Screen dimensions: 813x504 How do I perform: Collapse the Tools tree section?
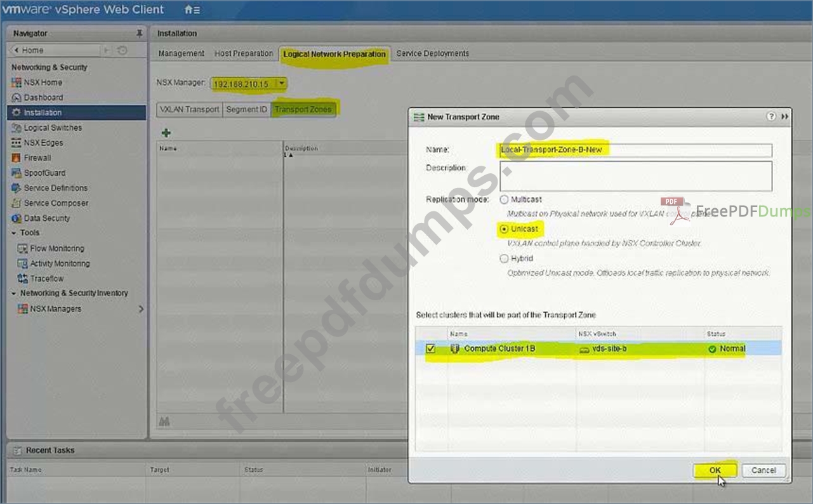14,233
